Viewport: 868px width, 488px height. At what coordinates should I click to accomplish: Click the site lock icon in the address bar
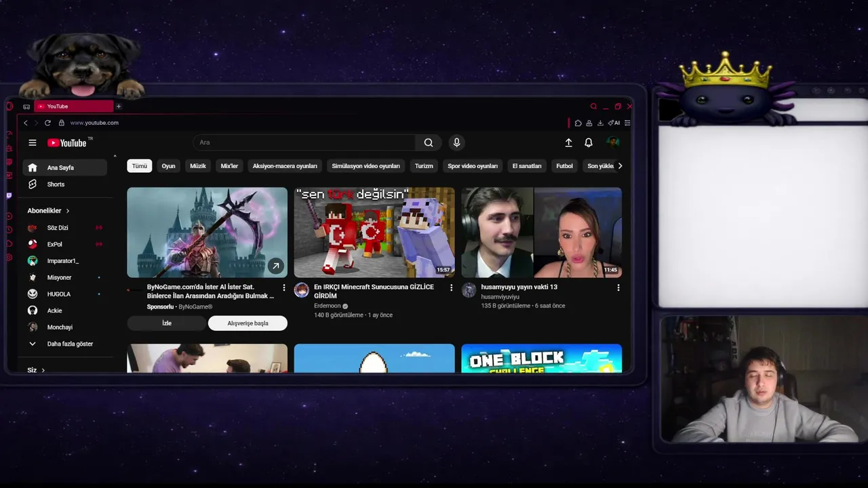61,123
